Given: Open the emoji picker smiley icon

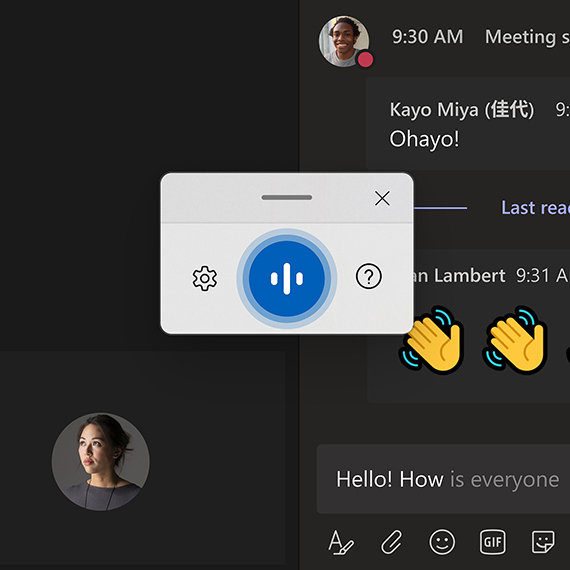Looking at the screenshot, I should [442, 542].
